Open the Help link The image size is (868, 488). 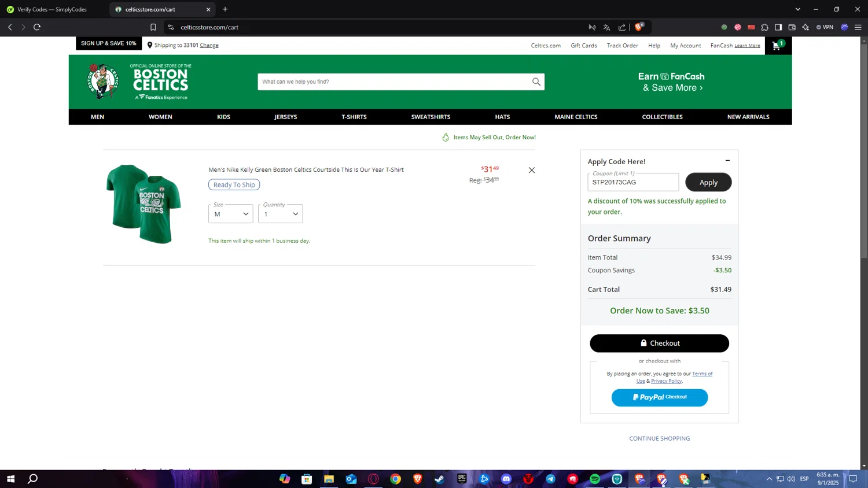pyautogui.click(x=654, y=46)
